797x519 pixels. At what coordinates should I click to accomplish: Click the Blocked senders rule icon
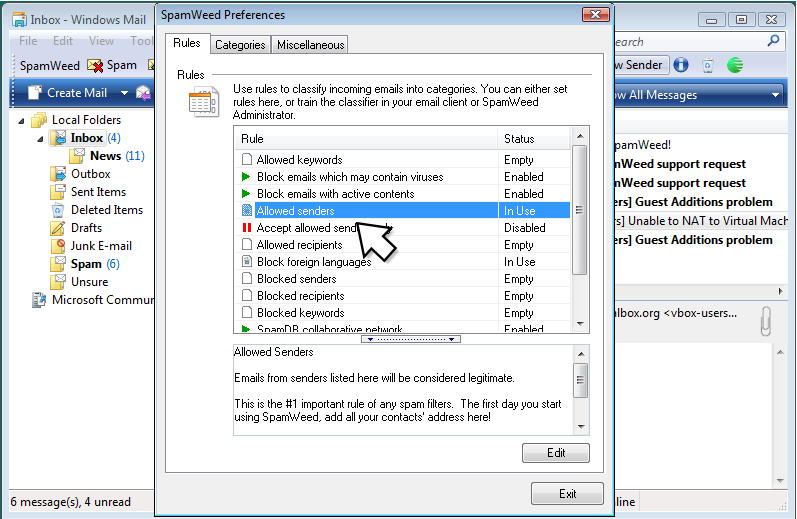(247, 279)
